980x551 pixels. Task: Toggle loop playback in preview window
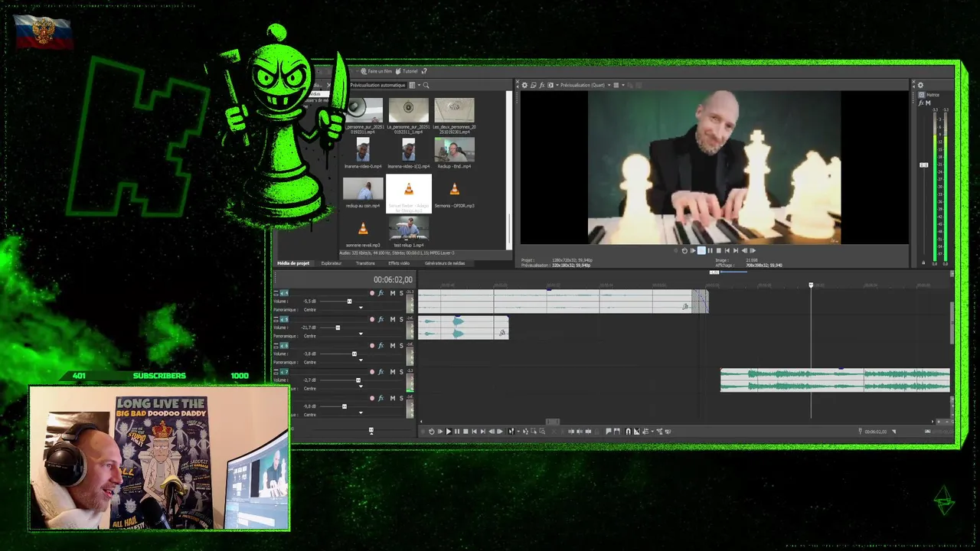pyautogui.click(x=684, y=250)
